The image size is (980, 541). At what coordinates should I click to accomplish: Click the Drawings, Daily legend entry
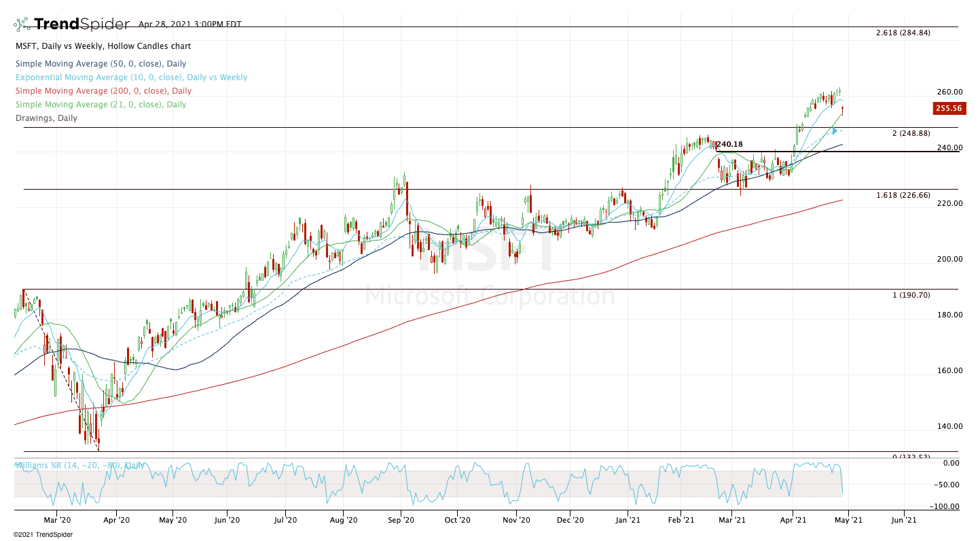pos(46,118)
